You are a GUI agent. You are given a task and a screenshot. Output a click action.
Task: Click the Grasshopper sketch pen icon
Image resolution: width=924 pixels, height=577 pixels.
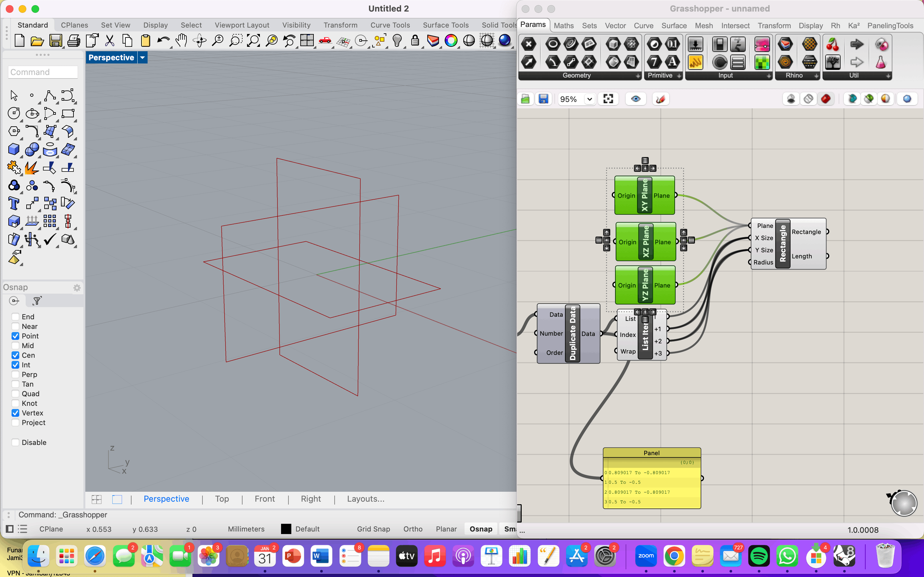coord(660,99)
